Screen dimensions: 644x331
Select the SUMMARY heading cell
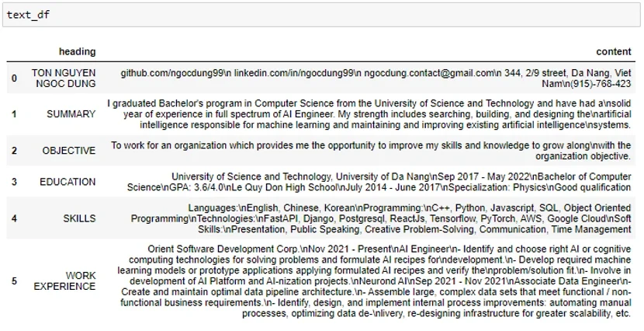tap(71, 114)
